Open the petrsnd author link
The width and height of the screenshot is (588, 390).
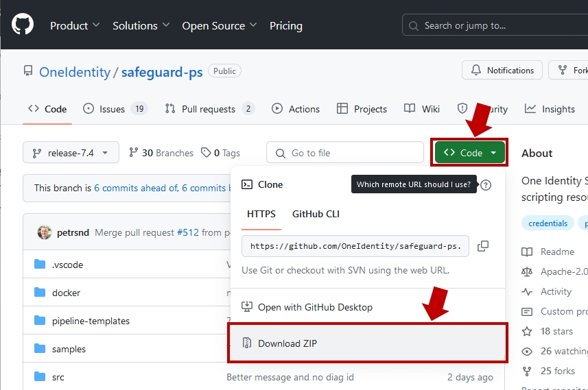click(73, 232)
